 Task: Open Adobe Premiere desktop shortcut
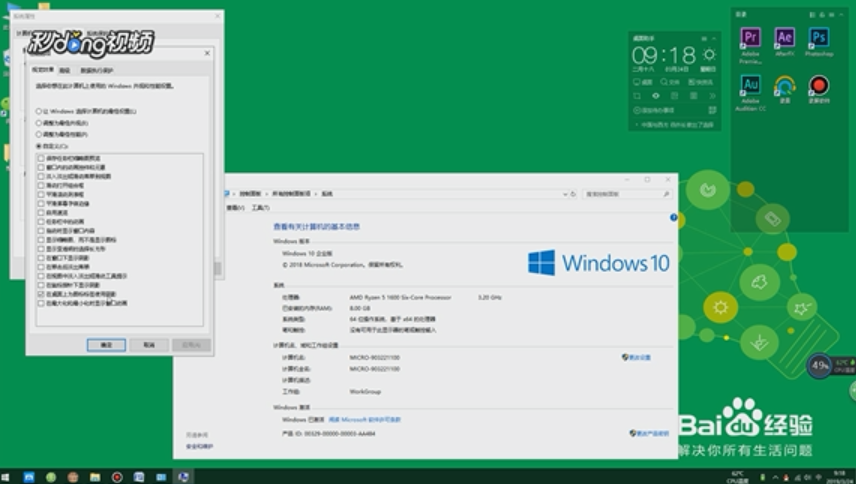pos(751,44)
